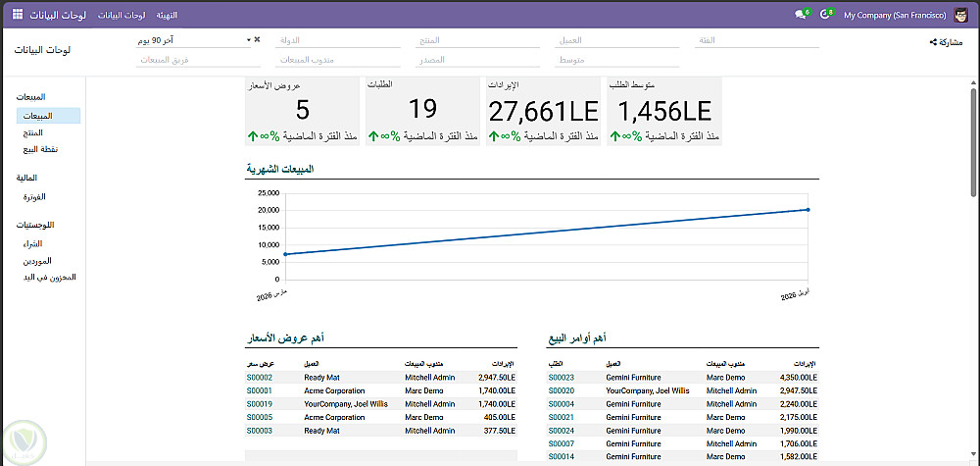
Task: Click the user avatar icon
Action: [x=960, y=15]
